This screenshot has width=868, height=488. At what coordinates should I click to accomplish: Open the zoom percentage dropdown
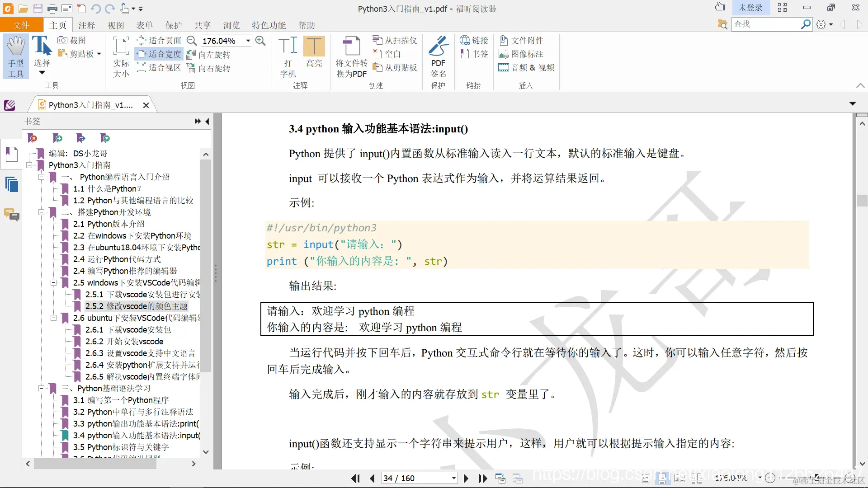point(248,41)
